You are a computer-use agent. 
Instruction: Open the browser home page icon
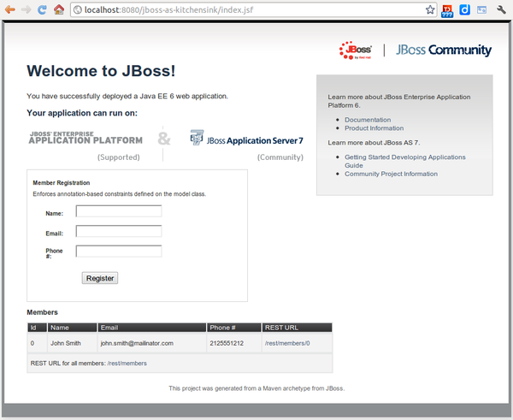59,9
